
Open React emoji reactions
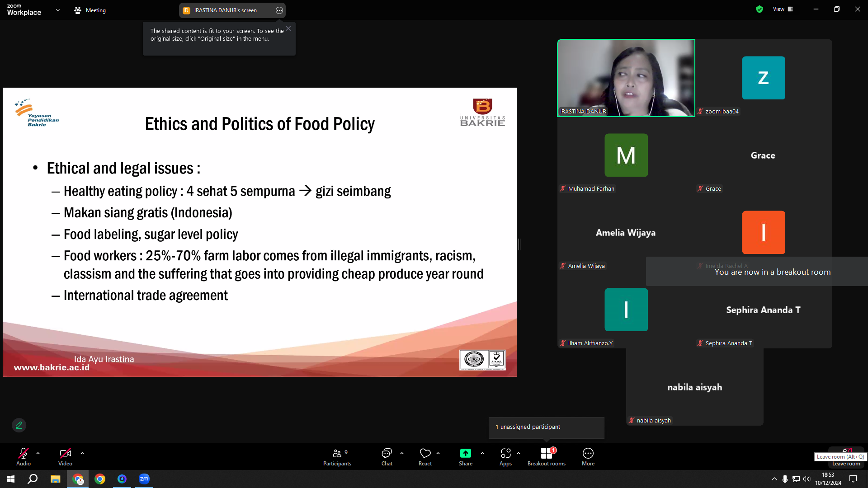point(425,456)
